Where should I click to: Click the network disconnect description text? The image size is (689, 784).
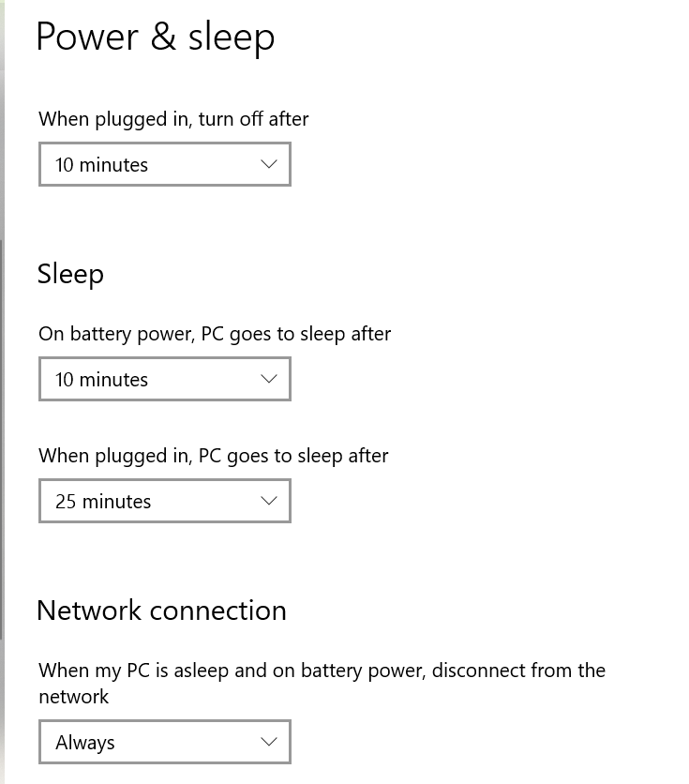point(322,681)
